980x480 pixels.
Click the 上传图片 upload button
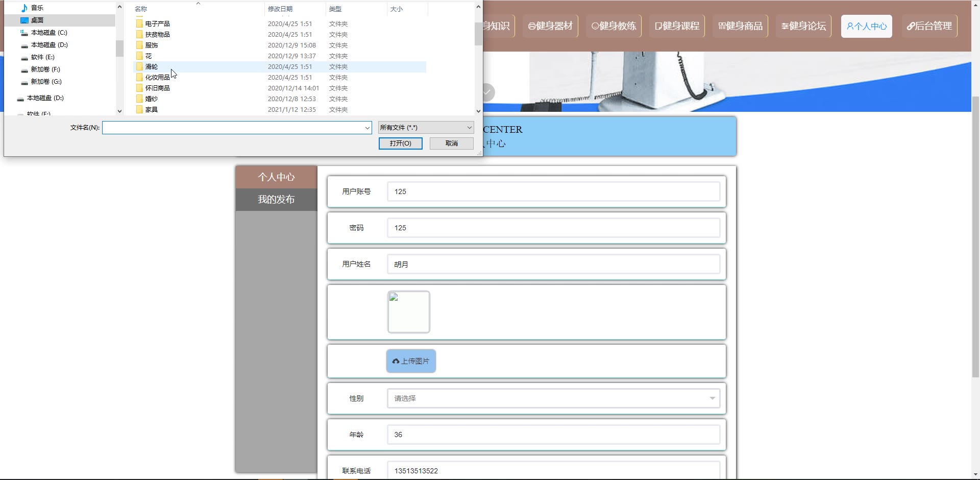(x=411, y=361)
